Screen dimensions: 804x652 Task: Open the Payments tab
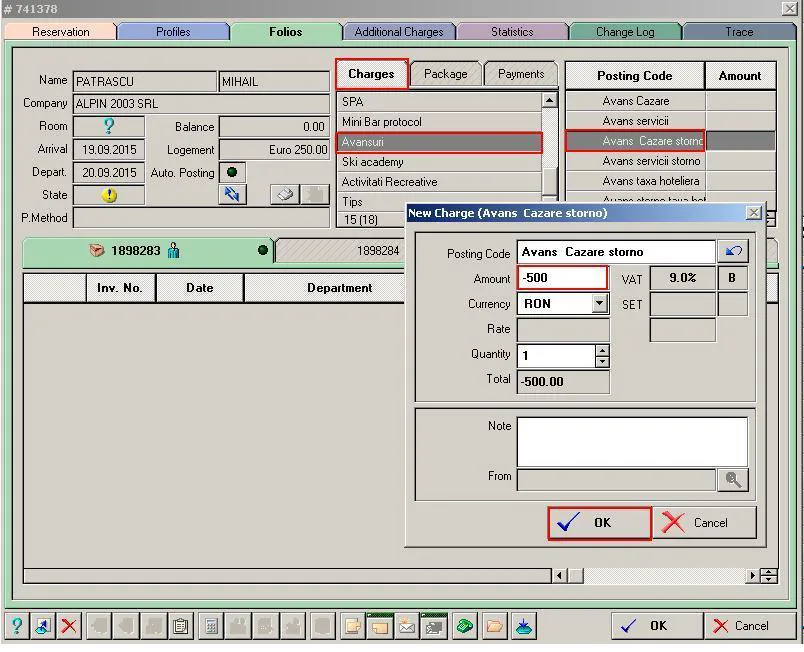coord(520,74)
